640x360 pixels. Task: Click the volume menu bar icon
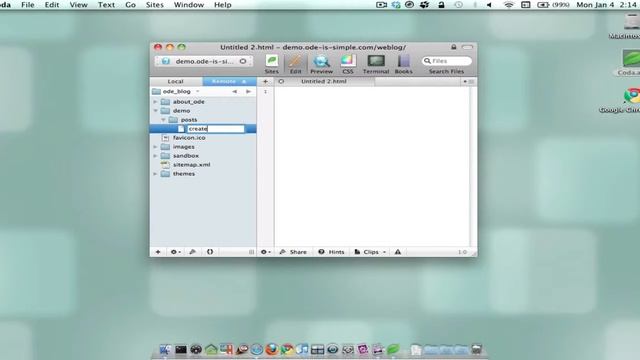tap(489, 5)
